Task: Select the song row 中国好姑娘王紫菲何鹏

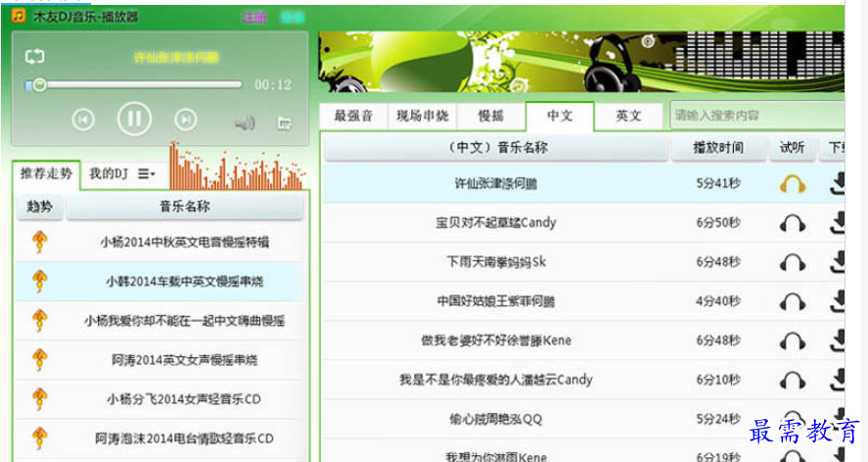Action: click(x=584, y=301)
